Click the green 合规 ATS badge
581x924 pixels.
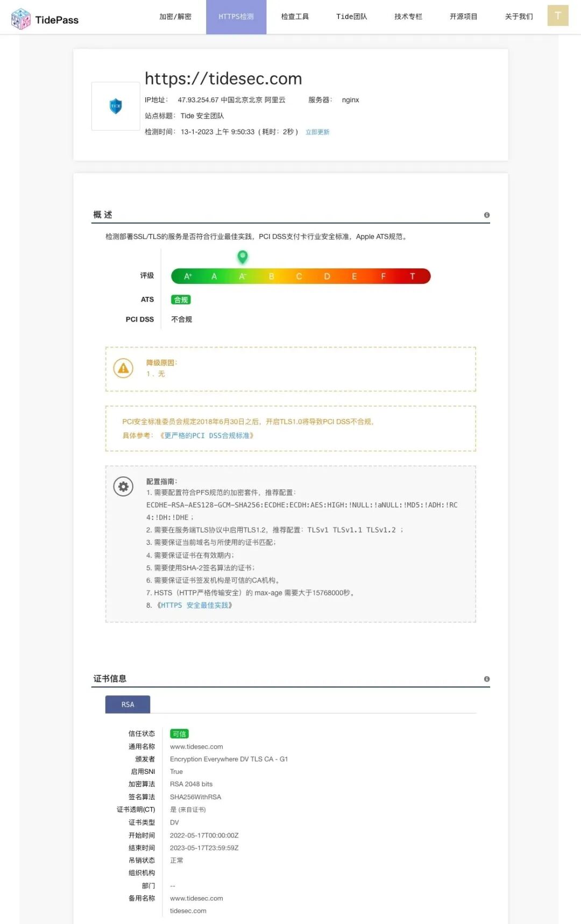181,300
